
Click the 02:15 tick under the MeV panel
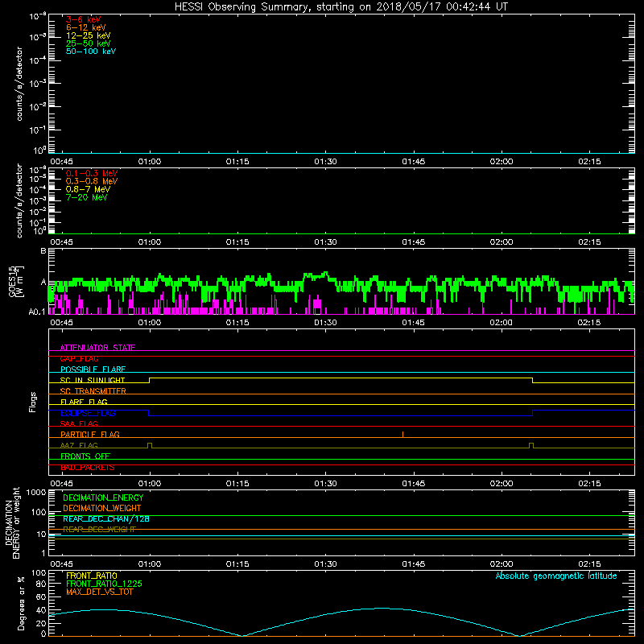(589, 242)
